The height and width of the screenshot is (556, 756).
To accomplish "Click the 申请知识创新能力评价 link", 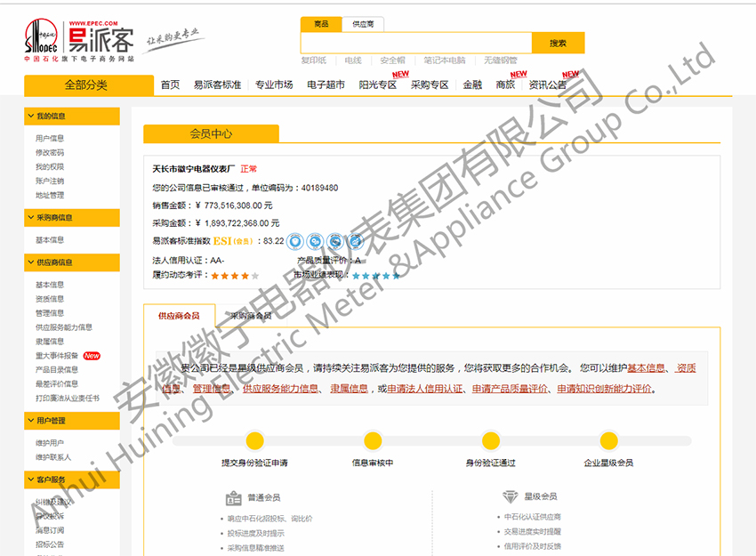I will point(604,389).
